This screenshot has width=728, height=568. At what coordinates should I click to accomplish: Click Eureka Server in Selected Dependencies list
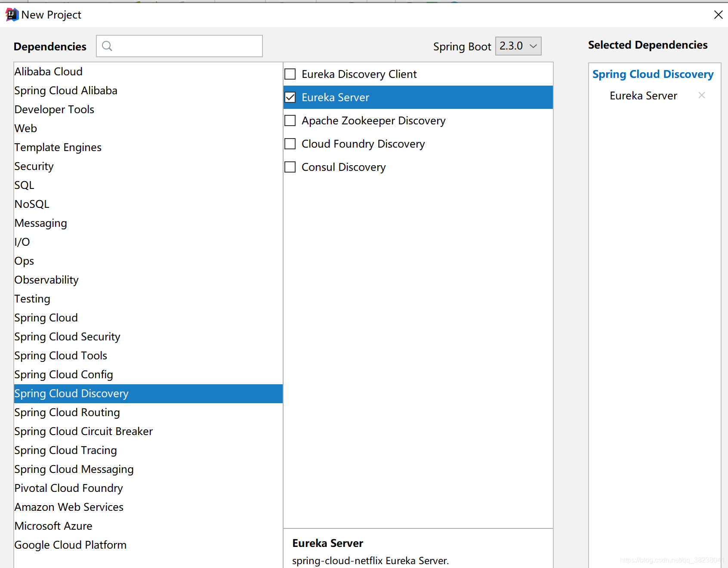(643, 96)
